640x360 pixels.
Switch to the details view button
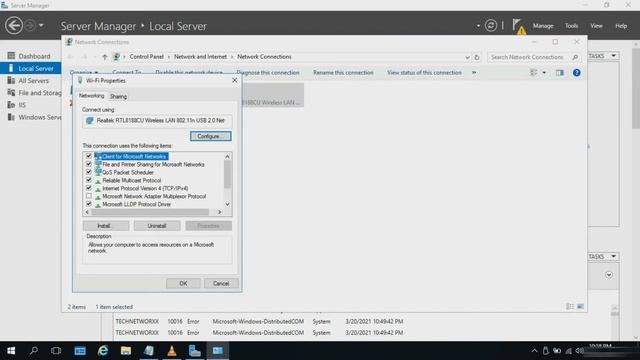pyautogui.click(x=570, y=307)
